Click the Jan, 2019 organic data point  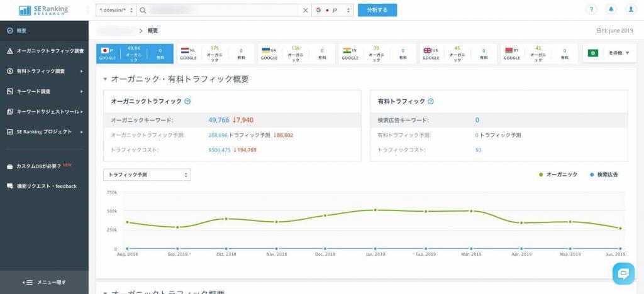[375, 210]
